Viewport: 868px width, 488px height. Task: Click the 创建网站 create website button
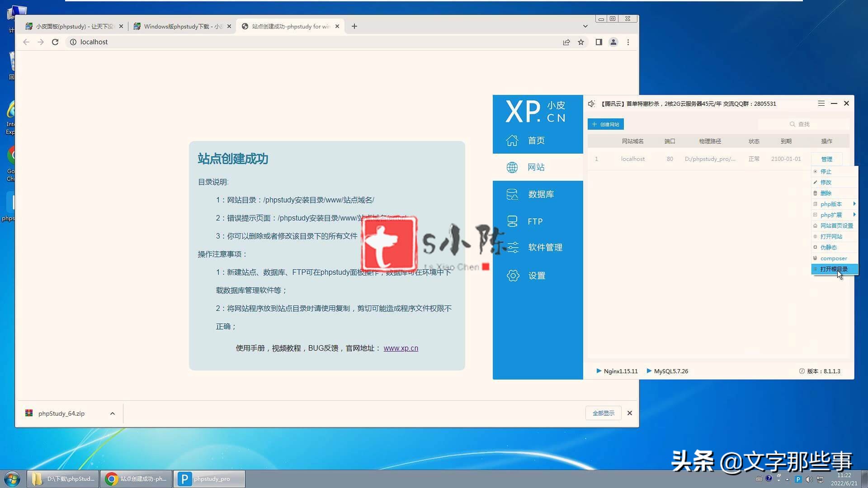coord(605,124)
